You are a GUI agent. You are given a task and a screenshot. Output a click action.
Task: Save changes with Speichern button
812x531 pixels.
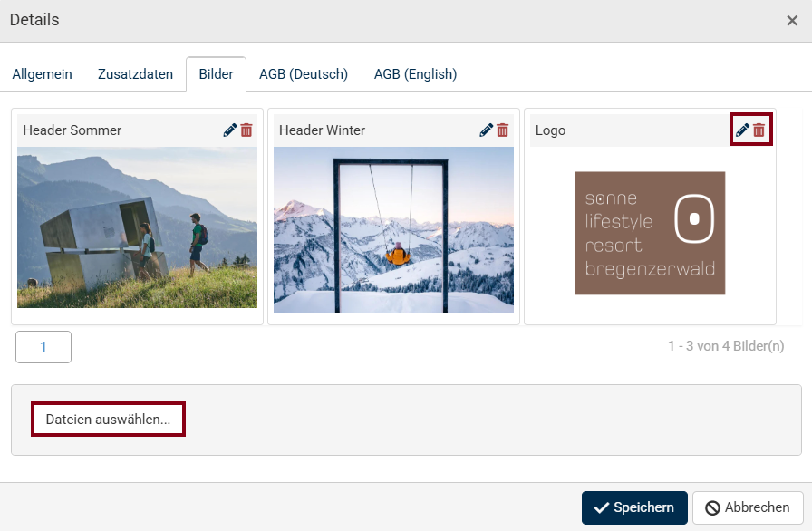634,507
